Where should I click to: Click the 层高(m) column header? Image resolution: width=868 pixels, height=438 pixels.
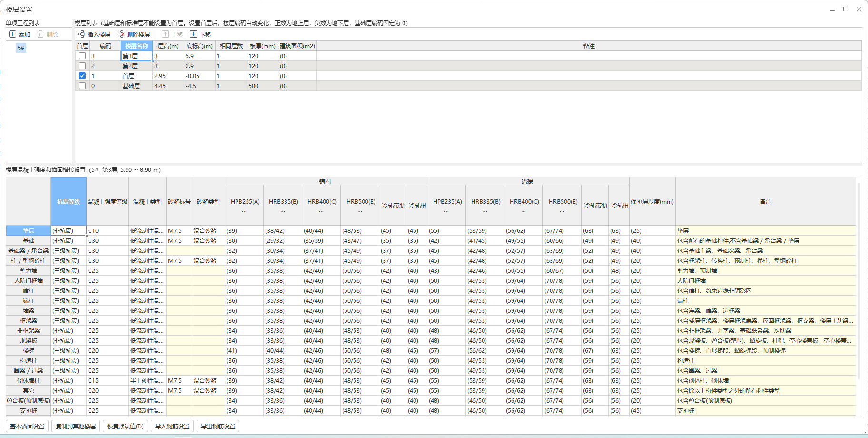tap(168, 46)
